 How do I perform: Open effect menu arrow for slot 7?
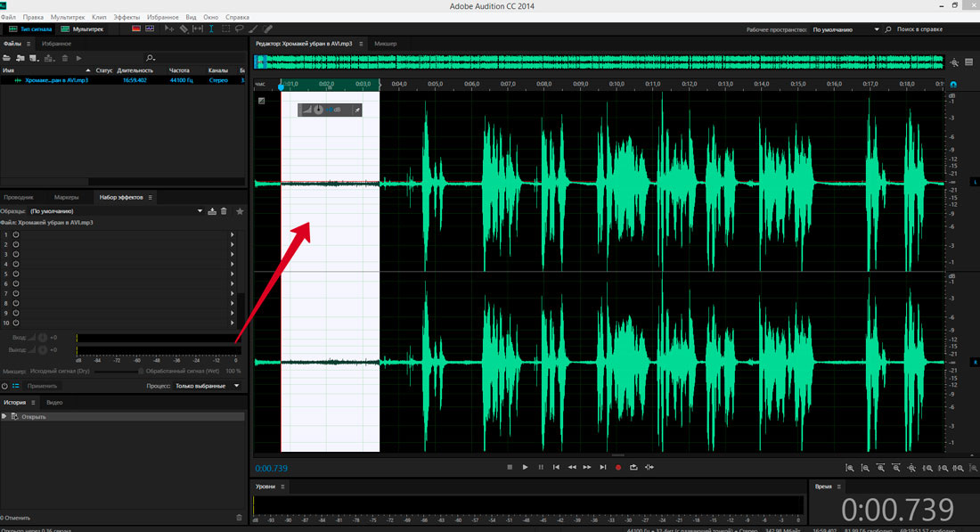[232, 294]
